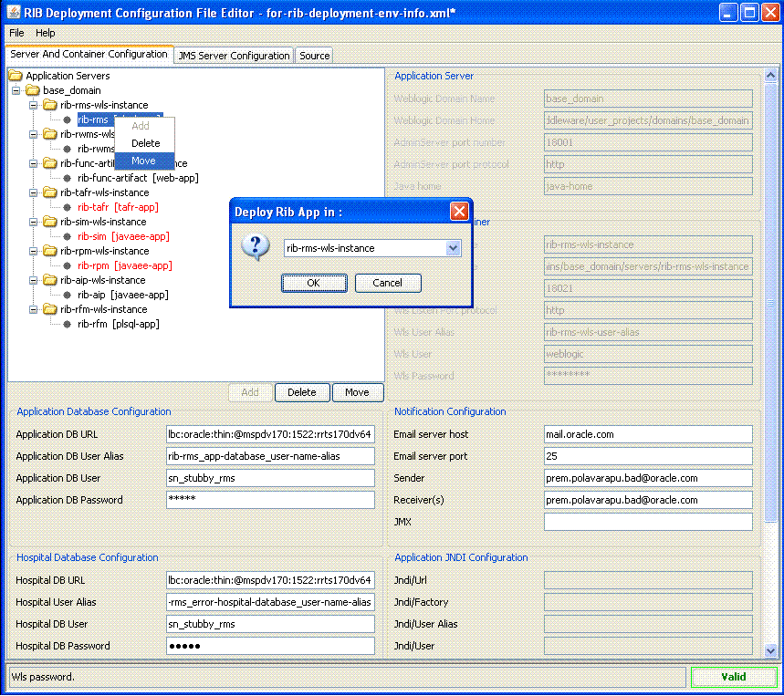The height and width of the screenshot is (696, 784).
Task: Click the bullet icon beside rib-rfm
Action: point(67,324)
